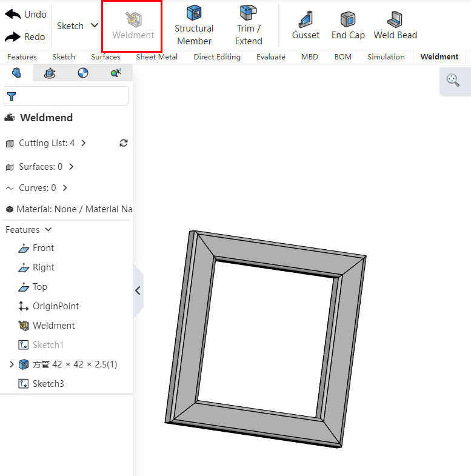Select Sketch3 in the feature tree
This screenshot has width=471, height=476.
tap(48, 384)
